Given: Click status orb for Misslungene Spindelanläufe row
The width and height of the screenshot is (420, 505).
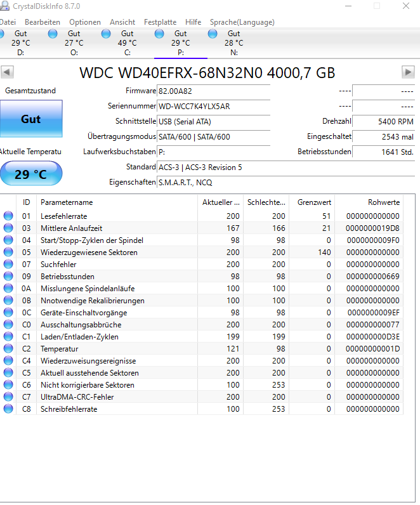Looking at the screenshot, I should click(x=8, y=288).
